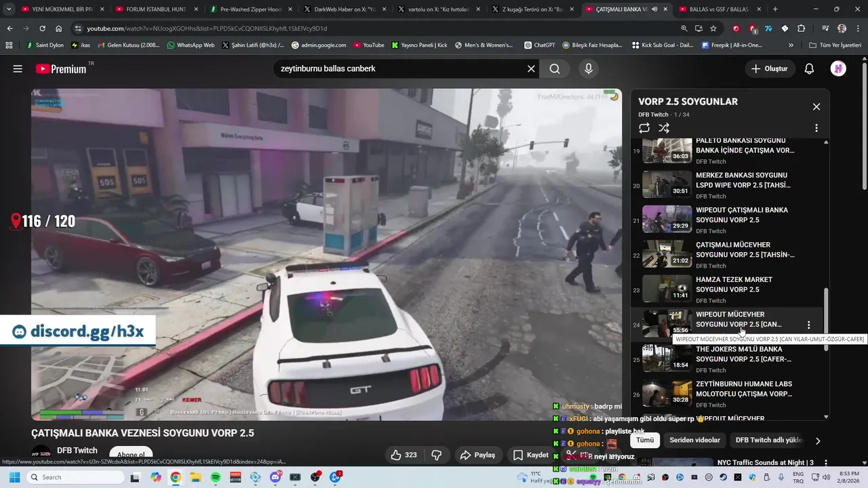Open ZEYTİNBURNU HUMANE LABS video thumbnail
The image size is (868, 488).
point(667,392)
